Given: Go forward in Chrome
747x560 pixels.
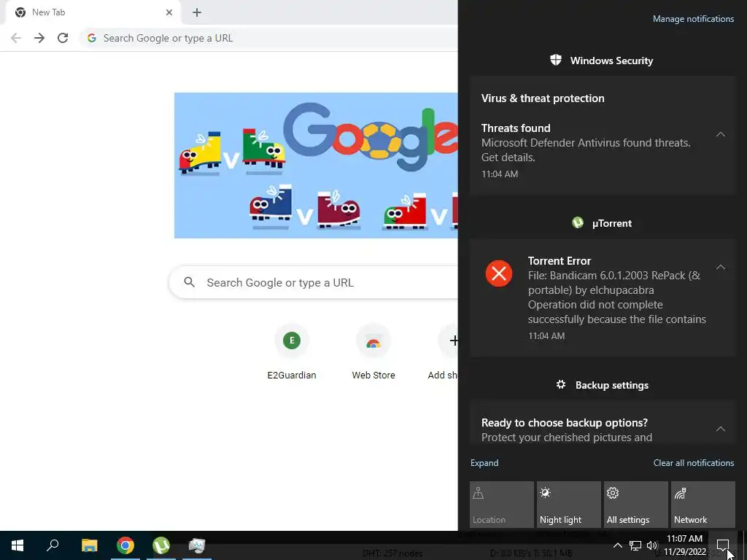Looking at the screenshot, I should coord(39,38).
